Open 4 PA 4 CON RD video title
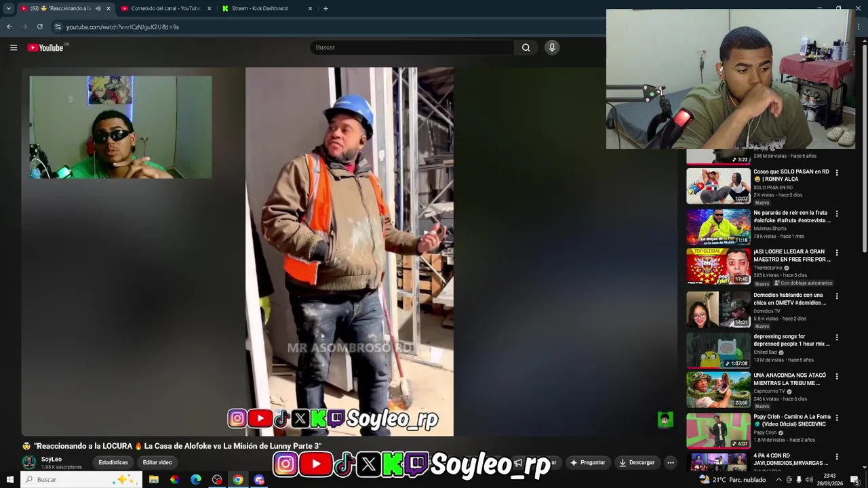Image resolution: width=868 pixels, height=488 pixels. click(791, 459)
